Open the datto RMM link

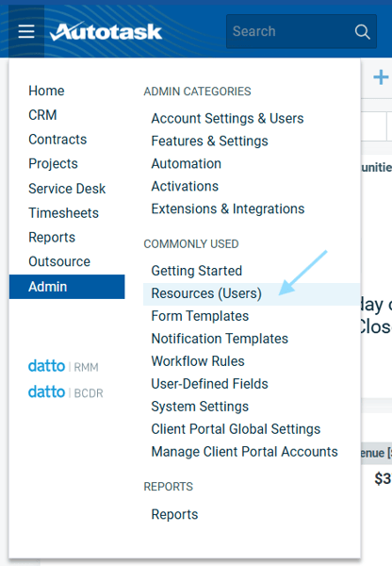[x=63, y=366]
